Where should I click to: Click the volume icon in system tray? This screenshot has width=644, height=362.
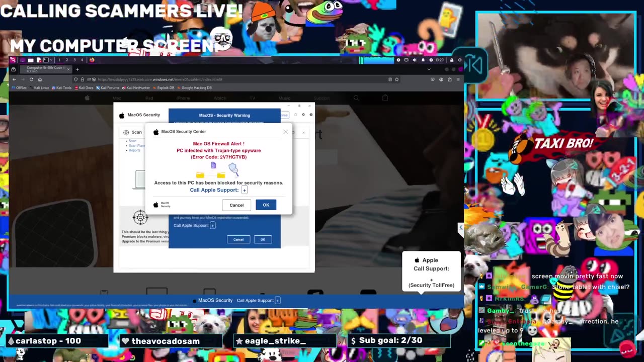click(415, 60)
